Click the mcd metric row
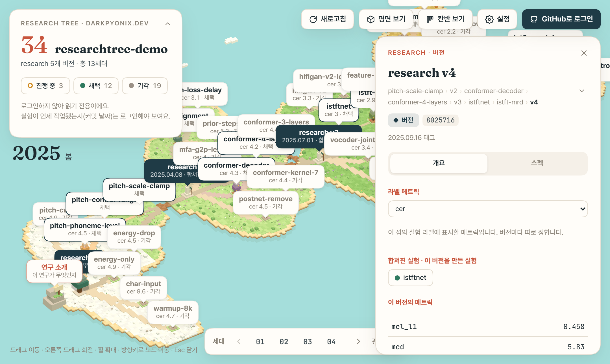The image size is (610, 364). click(x=488, y=347)
